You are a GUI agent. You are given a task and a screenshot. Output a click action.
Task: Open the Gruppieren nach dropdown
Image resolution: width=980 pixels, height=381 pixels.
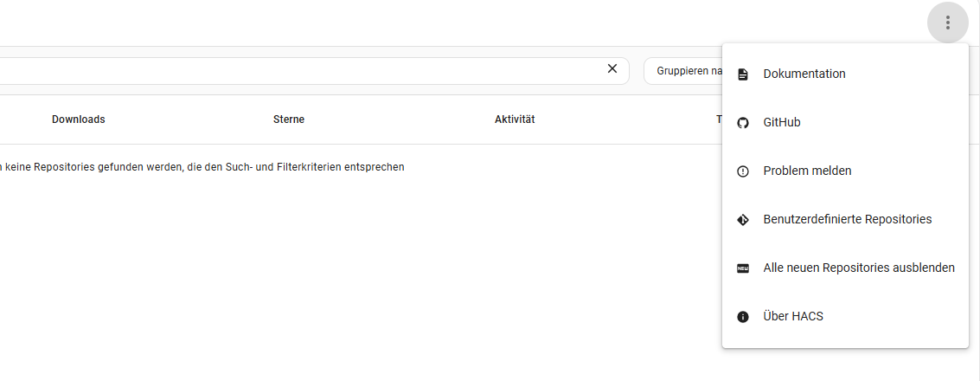point(683,71)
